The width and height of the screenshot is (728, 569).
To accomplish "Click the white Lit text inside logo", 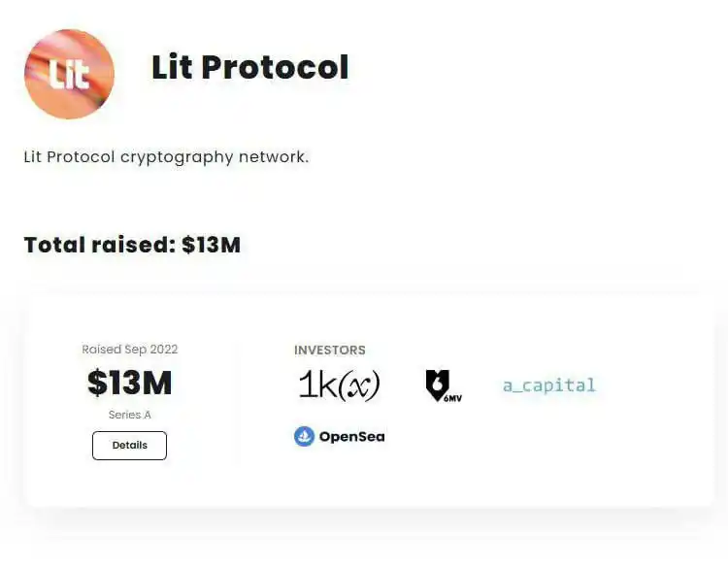I will (69, 75).
